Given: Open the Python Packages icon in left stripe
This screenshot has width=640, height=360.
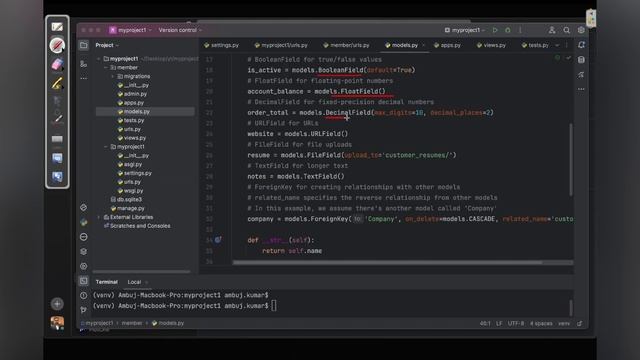Looking at the screenshot, I should click(84, 251).
